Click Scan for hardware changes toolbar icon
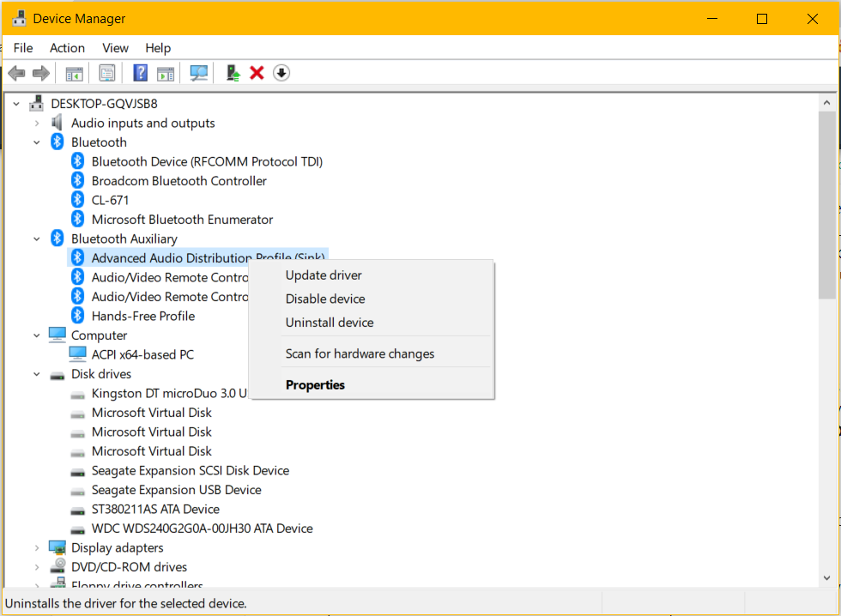The image size is (841, 616). (199, 73)
